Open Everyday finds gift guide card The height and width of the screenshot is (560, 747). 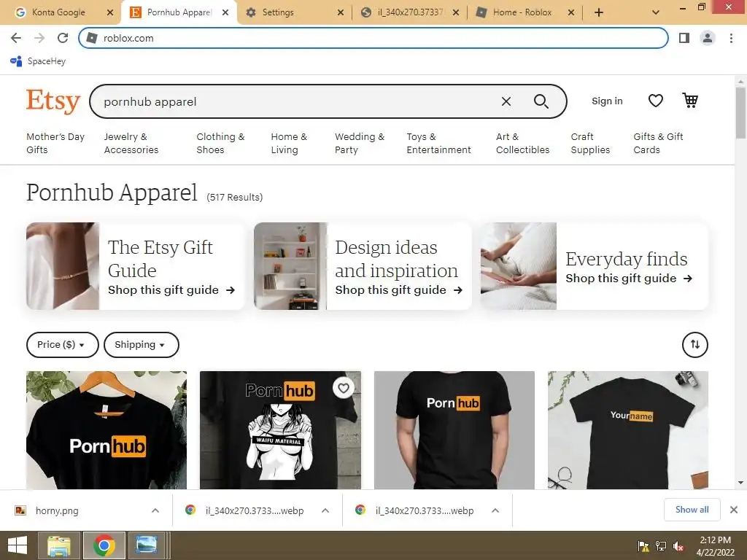[594, 266]
